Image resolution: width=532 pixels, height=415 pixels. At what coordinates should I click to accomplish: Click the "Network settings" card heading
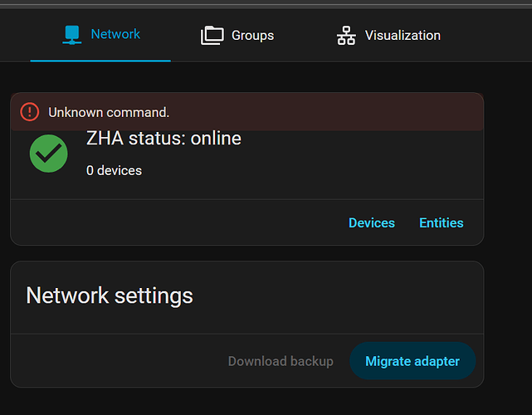click(x=110, y=295)
